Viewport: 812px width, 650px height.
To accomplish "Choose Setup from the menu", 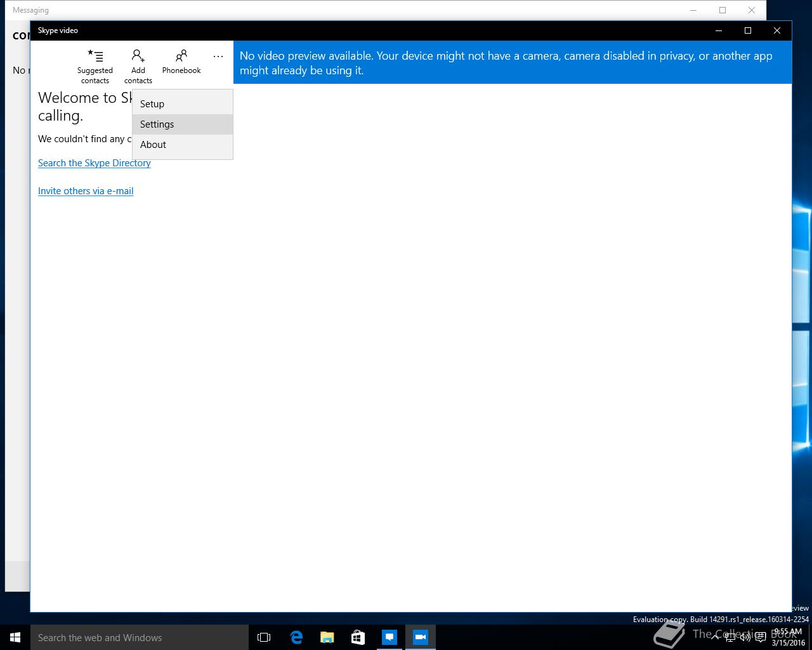I will (x=183, y=104).
